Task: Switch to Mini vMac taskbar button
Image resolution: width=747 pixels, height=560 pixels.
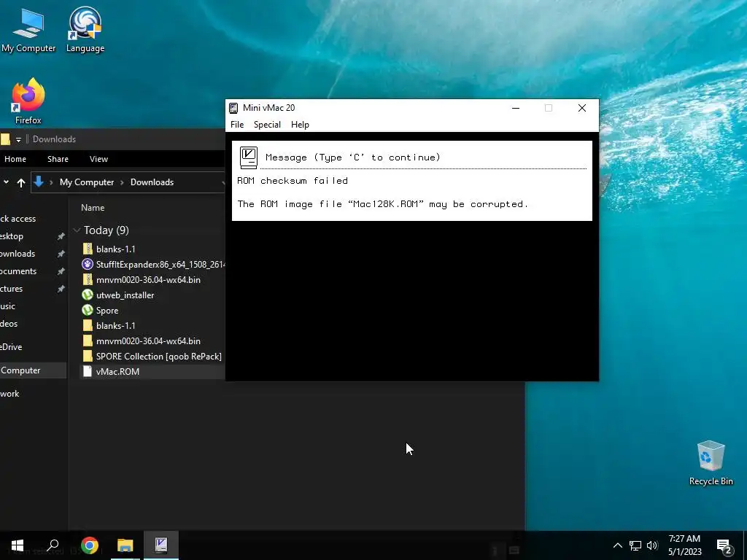Action: 161,545
